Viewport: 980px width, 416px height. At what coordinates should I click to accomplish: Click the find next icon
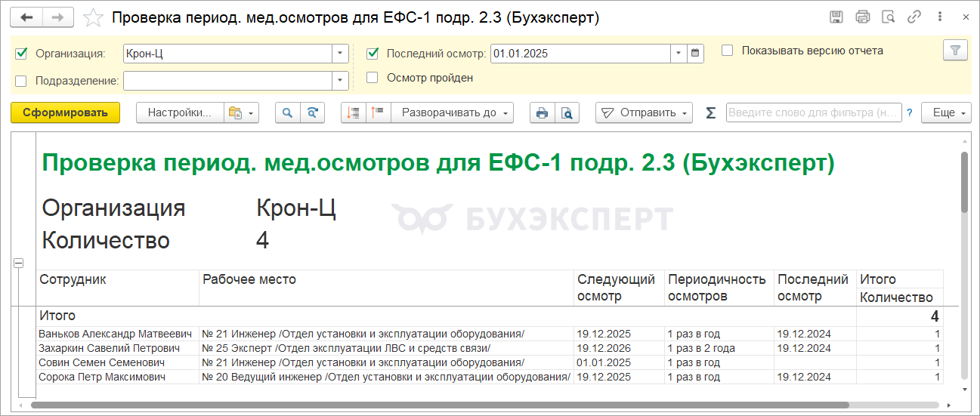tap(312, 112)
